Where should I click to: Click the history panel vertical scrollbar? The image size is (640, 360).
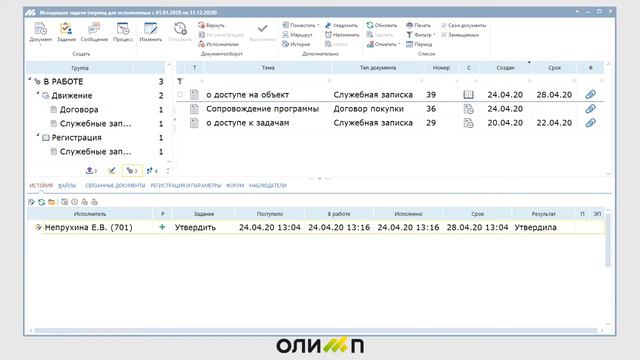click(x=608, y=241)
